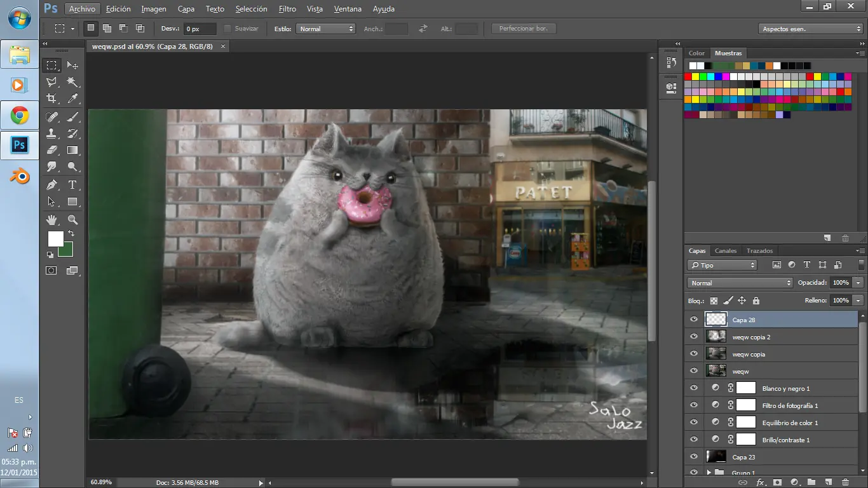868x488 pixels.
Task: Click the Perfeccionar borde button
Action: 524,29
